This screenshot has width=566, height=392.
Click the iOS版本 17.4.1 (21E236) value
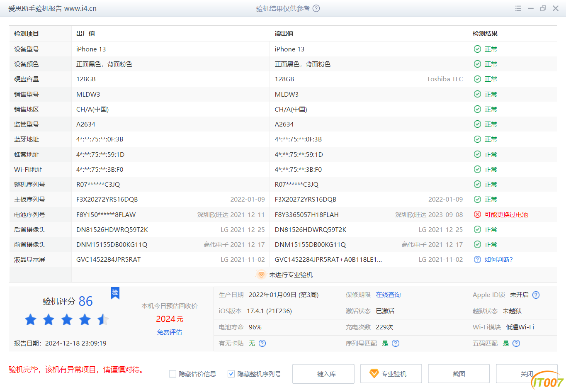click(270, 311)
